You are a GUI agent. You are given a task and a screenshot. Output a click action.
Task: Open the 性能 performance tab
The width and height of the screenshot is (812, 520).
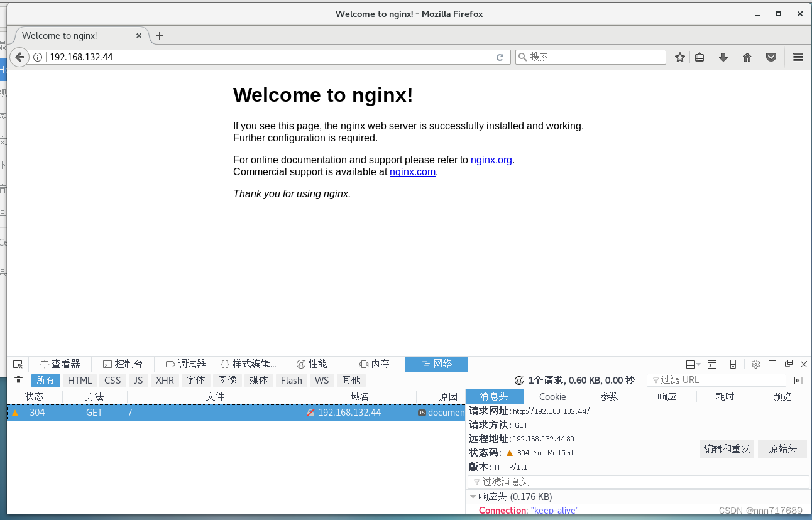point(312,364)
